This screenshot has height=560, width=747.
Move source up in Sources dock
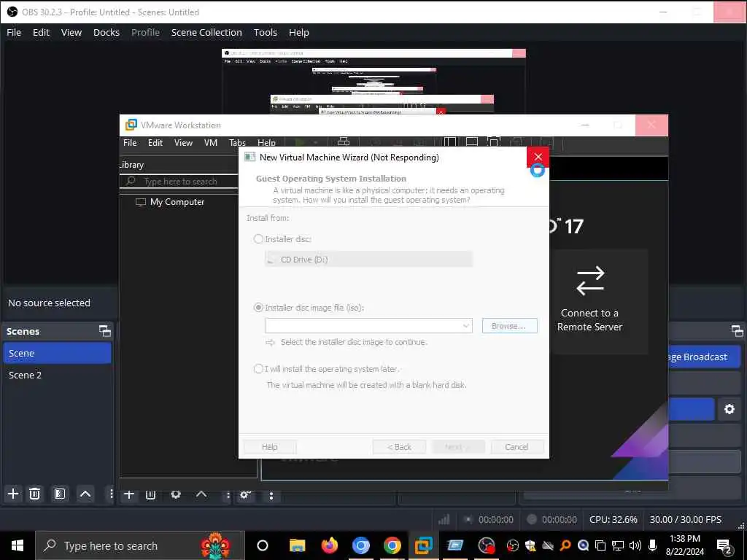[x=201, y=494]
